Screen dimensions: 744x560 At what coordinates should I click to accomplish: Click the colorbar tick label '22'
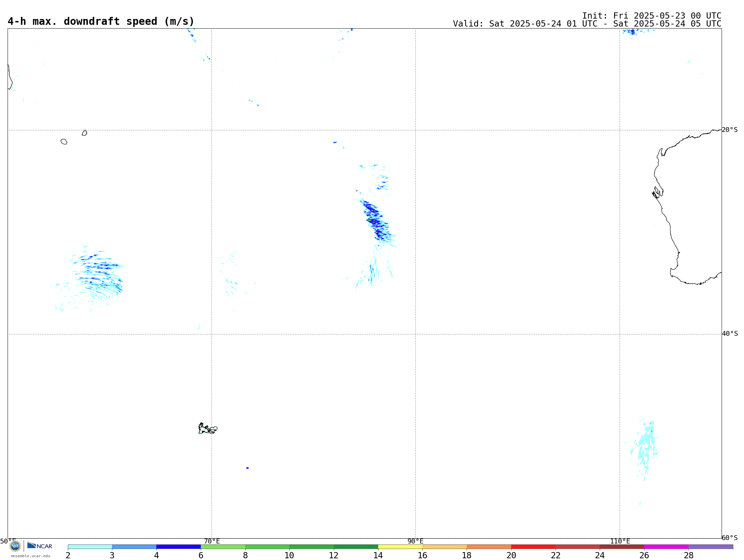pos(556,556)
